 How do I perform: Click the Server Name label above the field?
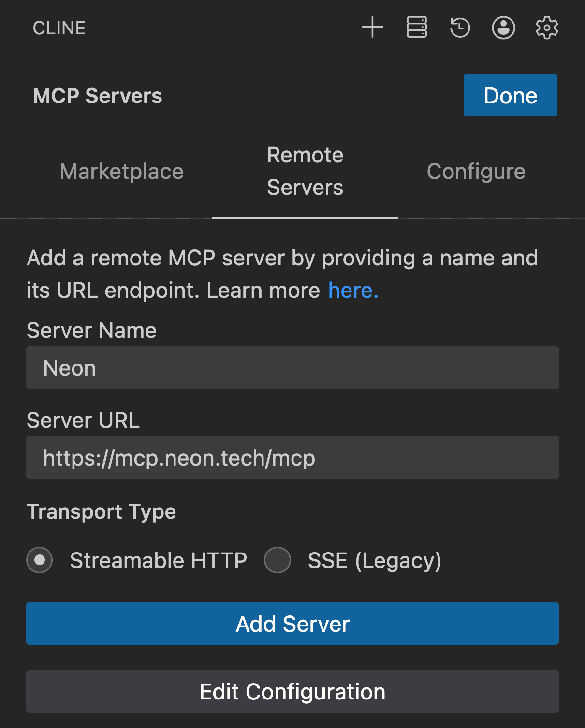91,330
